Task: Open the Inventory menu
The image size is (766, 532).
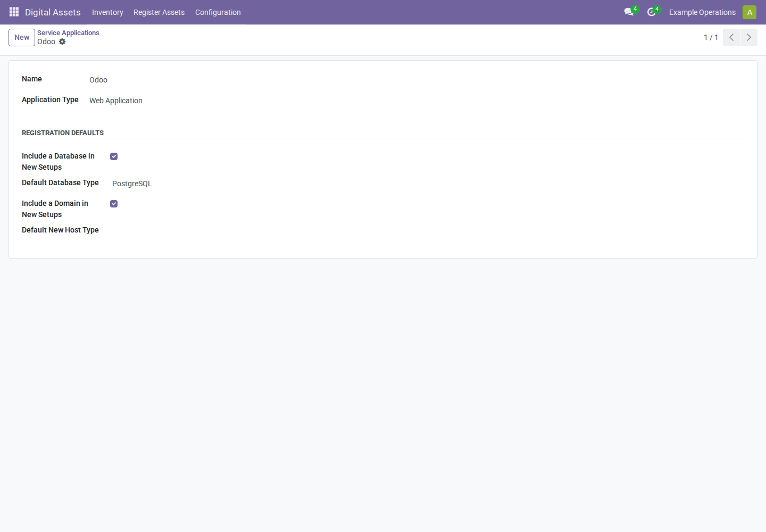Action: (x=107, y=12)
